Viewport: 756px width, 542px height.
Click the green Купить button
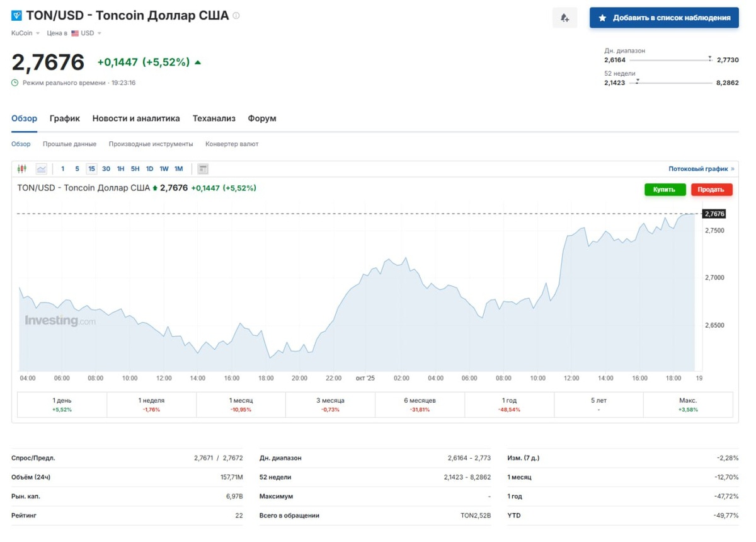pyautogui.click(x=665, y=189)
